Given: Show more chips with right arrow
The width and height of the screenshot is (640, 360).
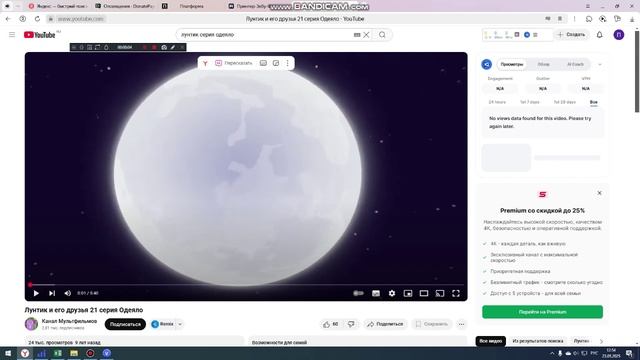Looking at the screenshot, I should tap(601, 341).
